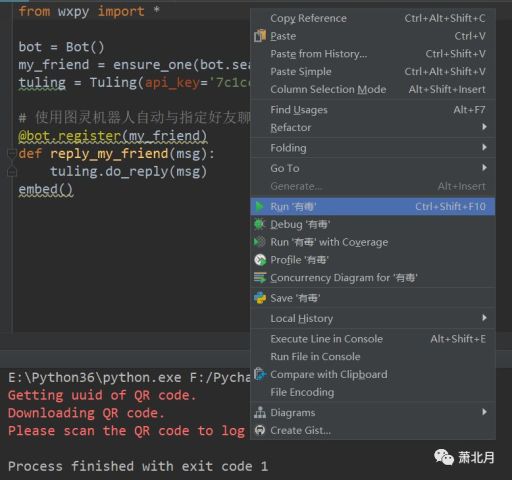
Task: Click the Alt+Shift+E shortcut label
Action: coord(458,339)
